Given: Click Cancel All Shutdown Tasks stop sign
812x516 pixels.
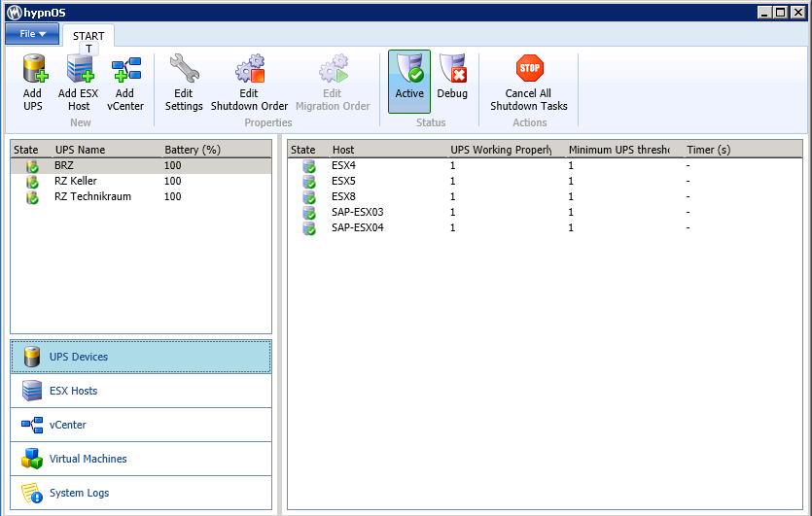Looking at the screenshot, I should pyautogui.click(x=530, y=68).
